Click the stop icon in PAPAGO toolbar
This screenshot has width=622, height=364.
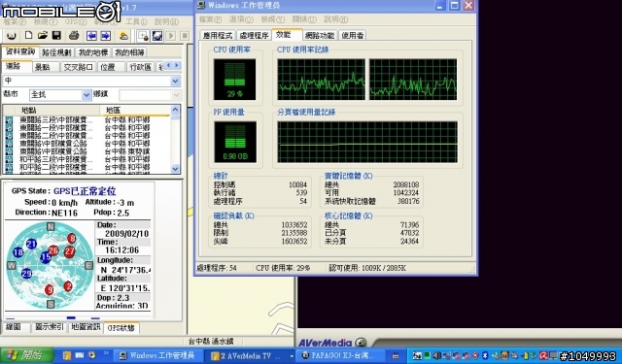click(185, 36)
